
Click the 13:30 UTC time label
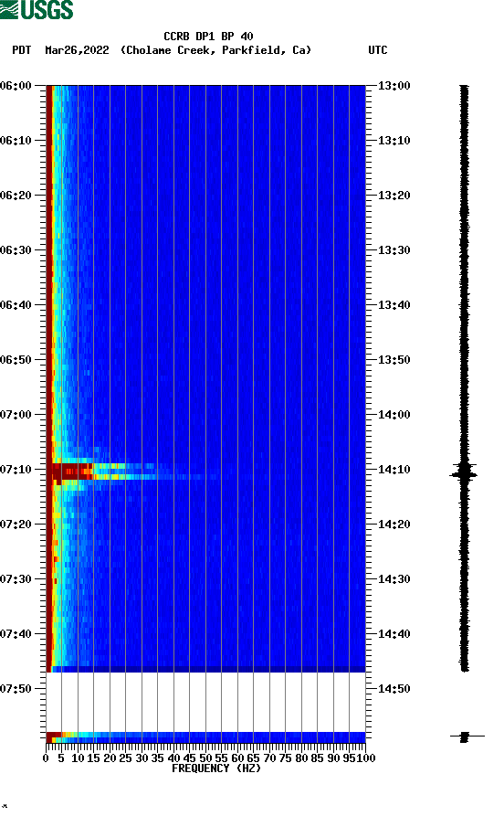(394, 249)
